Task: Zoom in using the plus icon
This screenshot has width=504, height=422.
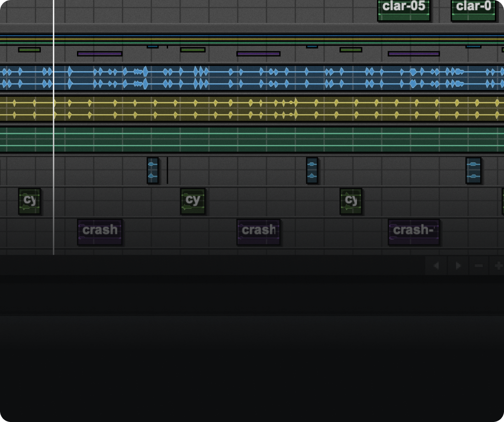Action: point(498,266)
